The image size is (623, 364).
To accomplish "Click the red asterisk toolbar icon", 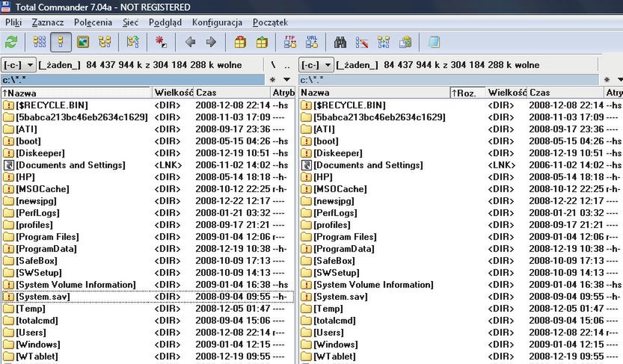I will (161, 42).
